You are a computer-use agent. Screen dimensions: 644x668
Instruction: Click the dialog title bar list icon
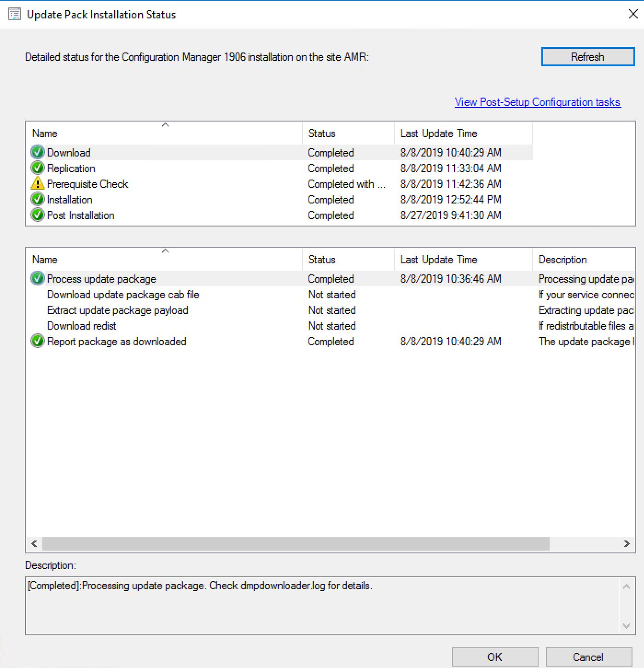tap(15, 14)
